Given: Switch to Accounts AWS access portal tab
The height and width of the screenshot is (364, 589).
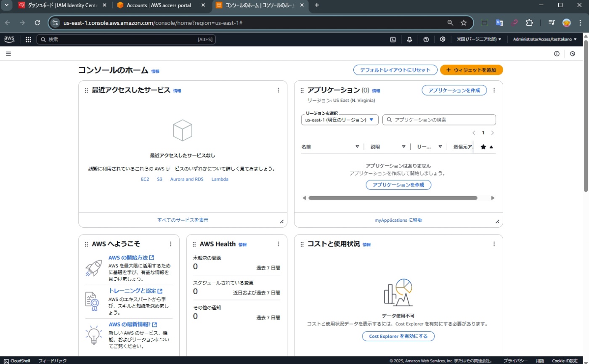Looking at the screenshot, I should (x=162, y=5).
